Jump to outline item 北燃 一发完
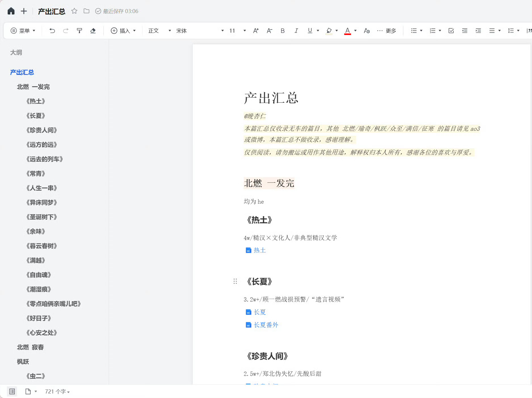 click(x=33, y=87)
